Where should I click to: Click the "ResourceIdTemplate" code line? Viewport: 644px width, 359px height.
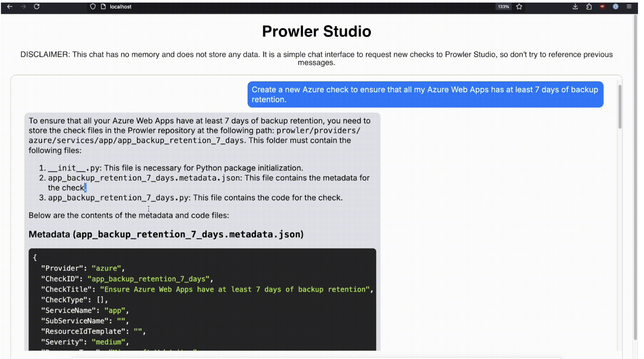click(93, 331)
